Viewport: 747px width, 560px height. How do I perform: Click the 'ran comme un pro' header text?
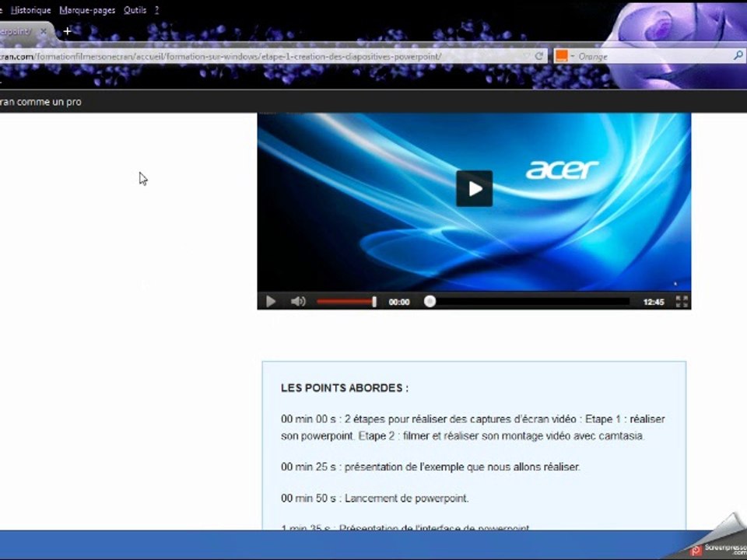pyautogui.click(x=40, y=102)
